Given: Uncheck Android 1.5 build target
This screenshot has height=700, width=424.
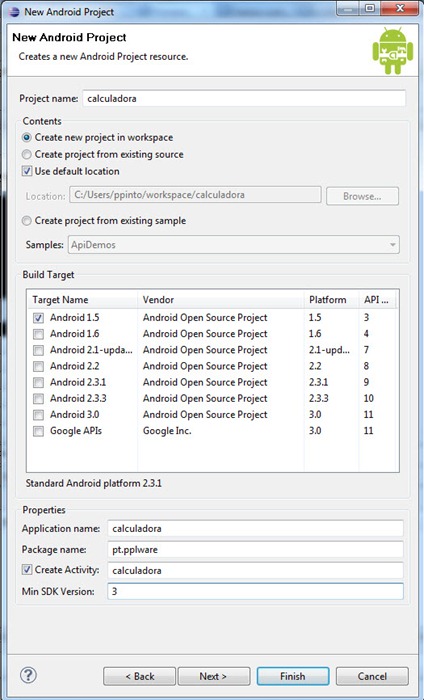Looking at the screenshot, I should point(39,318).
